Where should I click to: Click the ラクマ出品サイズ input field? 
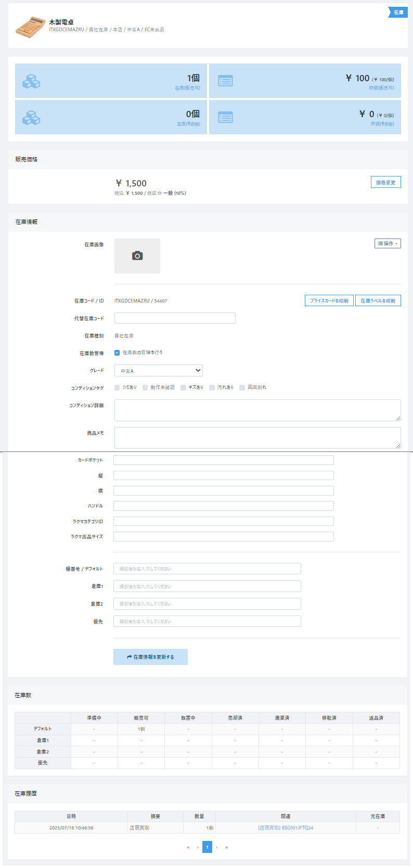(x=224, y=536)
